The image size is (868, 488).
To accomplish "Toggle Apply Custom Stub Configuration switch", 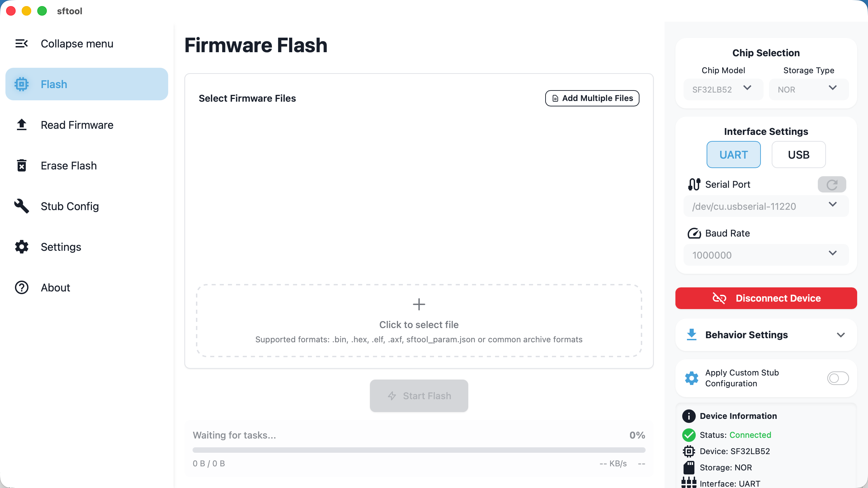I will (837, 378).
